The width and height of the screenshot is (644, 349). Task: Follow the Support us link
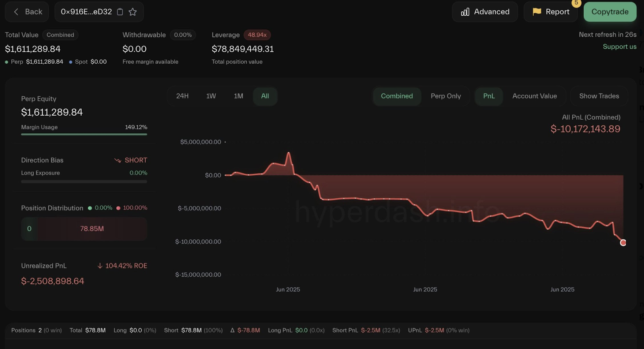pos(619,46)
